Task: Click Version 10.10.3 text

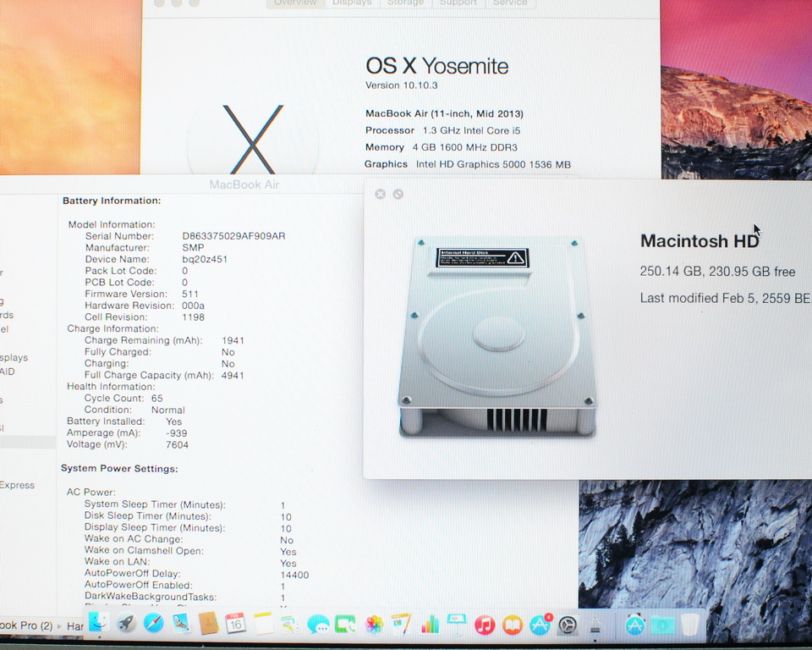Action: pyautogui.click(x=401, y=85)
